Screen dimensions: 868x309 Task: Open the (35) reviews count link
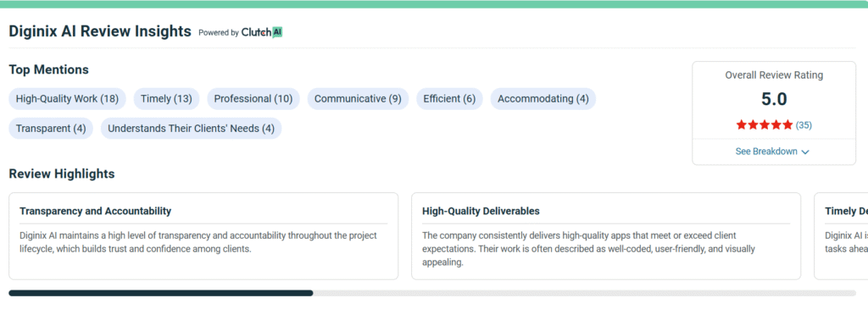tap(804, 125)
